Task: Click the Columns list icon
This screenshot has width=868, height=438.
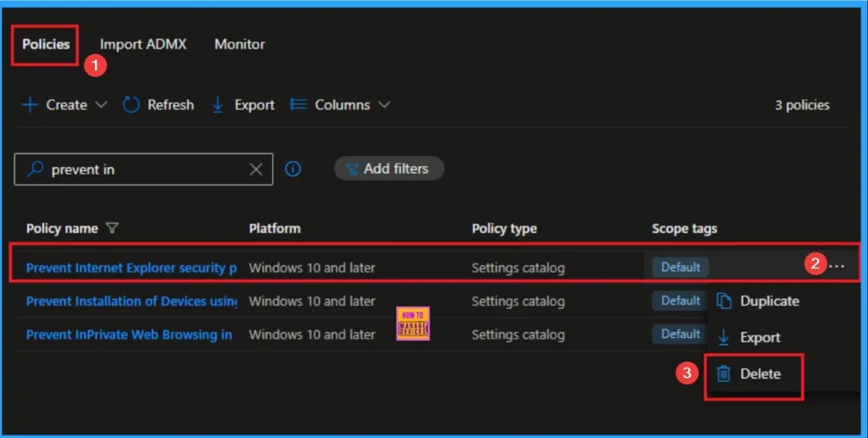Action: coord(298,104)
